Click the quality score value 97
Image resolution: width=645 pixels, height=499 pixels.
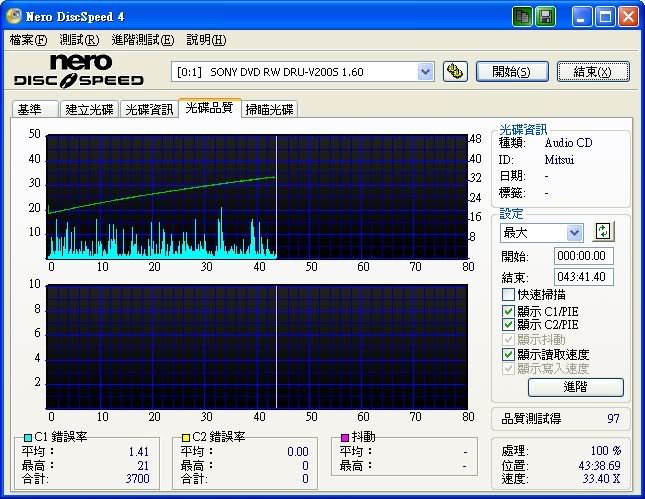613,419
